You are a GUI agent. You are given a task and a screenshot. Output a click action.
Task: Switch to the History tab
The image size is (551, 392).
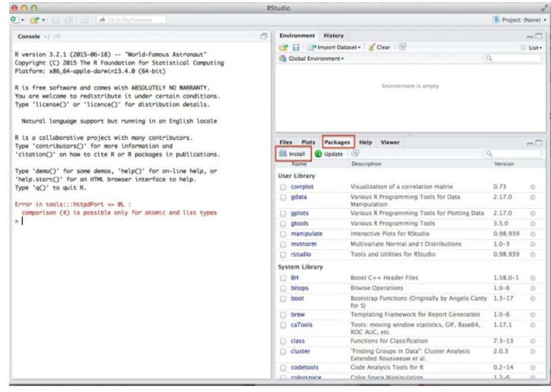tap(333, 36)
